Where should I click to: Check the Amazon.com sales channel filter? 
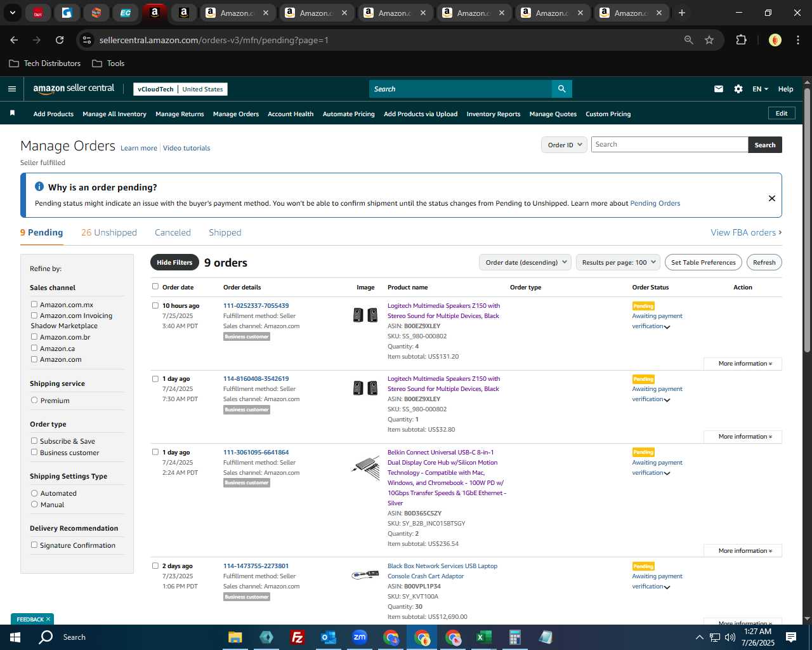coord(34,359)
